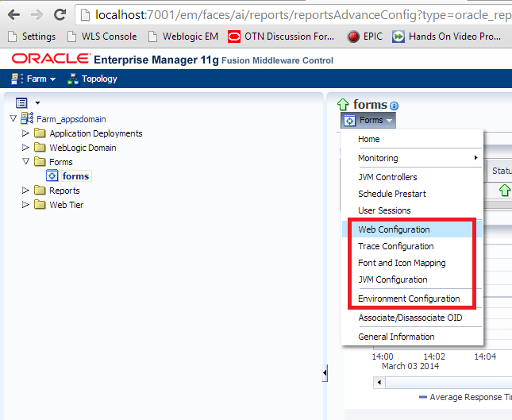Click the browser back arrow
Screen dimensions: 512x420
pyautogui.click(x=14, y=15)
